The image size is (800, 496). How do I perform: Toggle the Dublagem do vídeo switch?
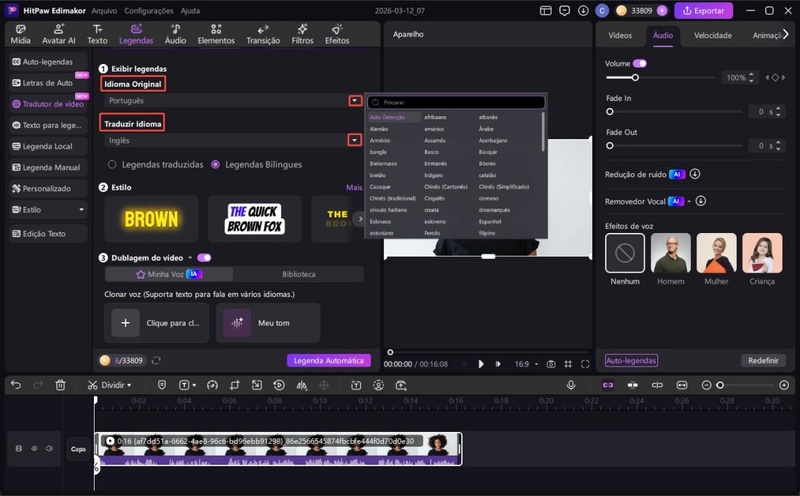[x=204, y=257]
